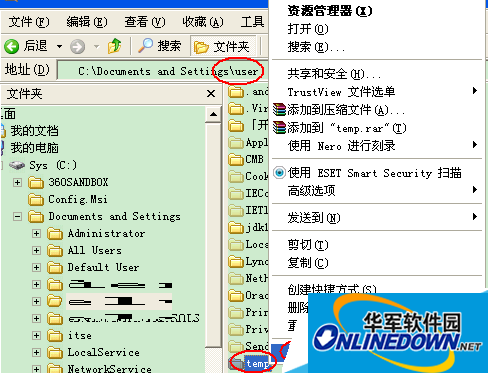This screenshot has width=488, height=373.
Task: Click the Ora folder icon in file list
Action: point(236,296)
